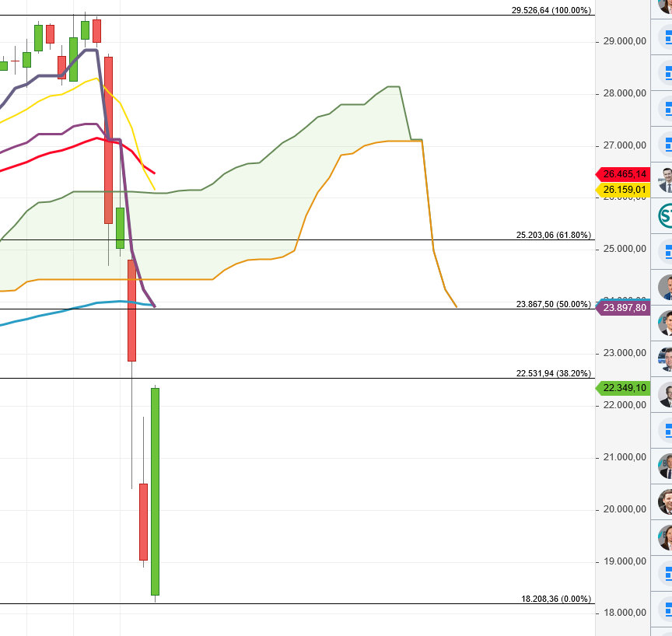Select the tall green final candle body

point(155,491)
